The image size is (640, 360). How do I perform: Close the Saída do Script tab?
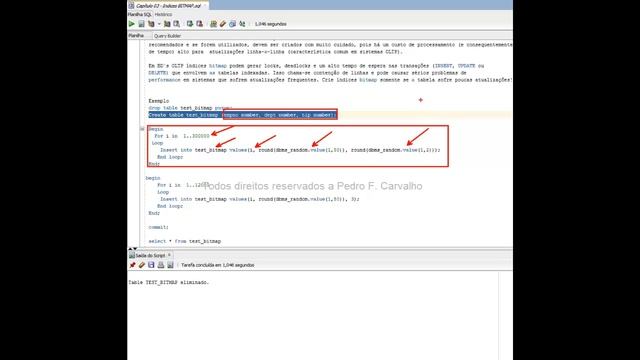coord(169,255)
